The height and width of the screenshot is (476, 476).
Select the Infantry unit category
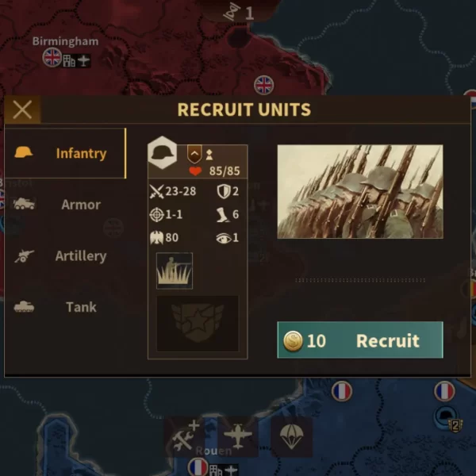[65, 153]
